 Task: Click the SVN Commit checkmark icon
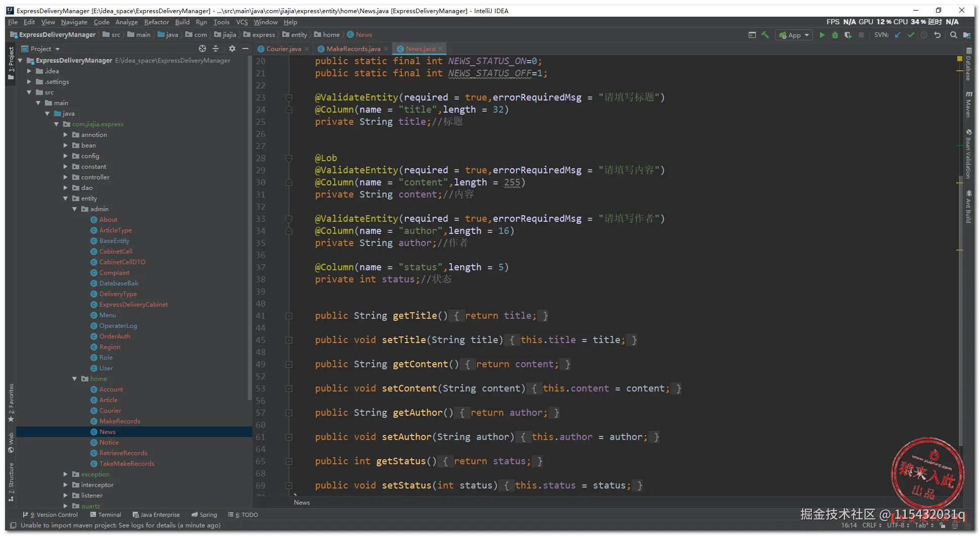911,35
